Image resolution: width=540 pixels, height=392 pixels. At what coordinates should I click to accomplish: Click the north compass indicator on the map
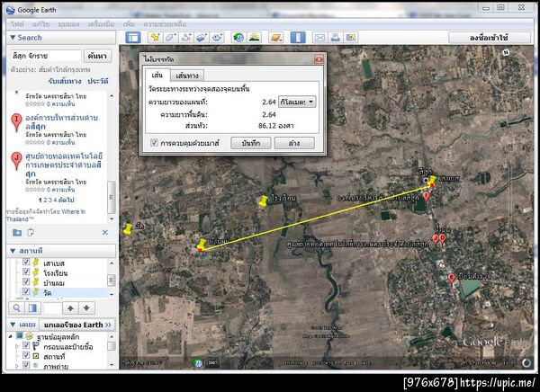pyautogui.click(x=506, y=52)
